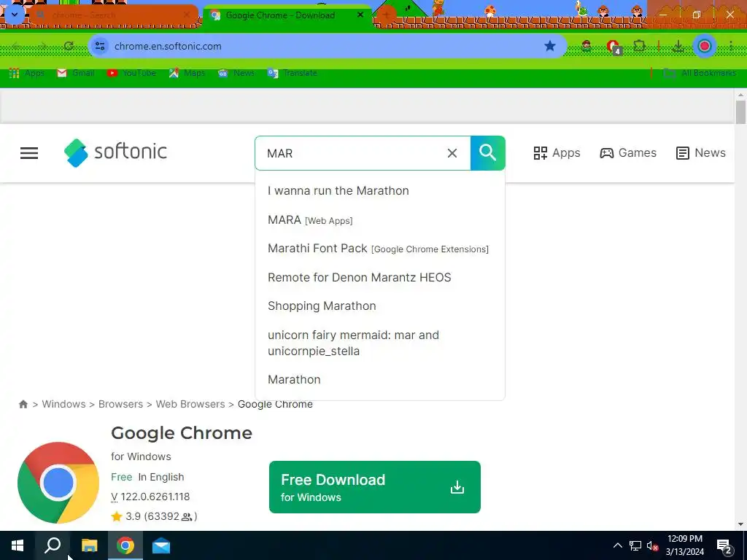Go back one page
This screenshot has width=747, height=560.
(x=16, y=46)
